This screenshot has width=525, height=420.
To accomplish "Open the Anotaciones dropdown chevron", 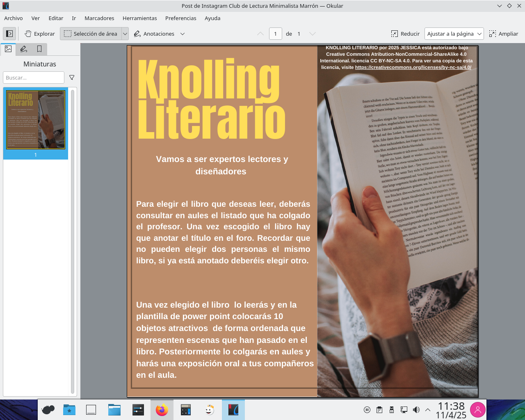I will pyautogui.click(x=183, y=34).
